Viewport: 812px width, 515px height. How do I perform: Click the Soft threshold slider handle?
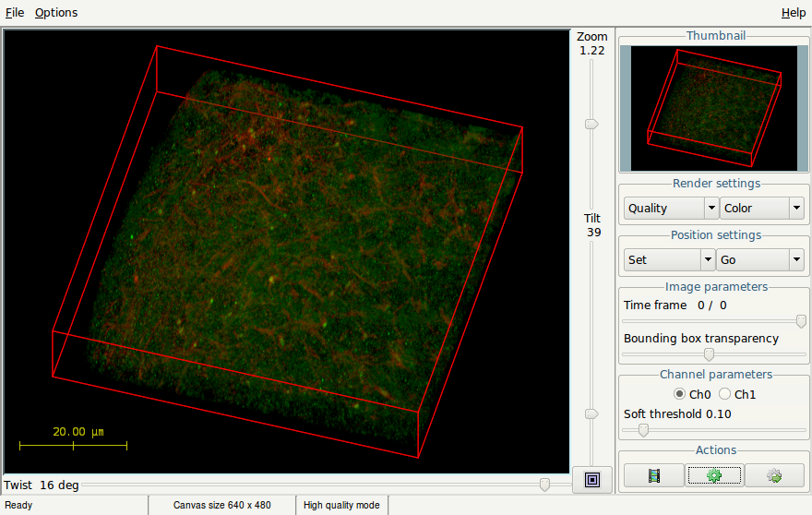[x=643, y=430]
